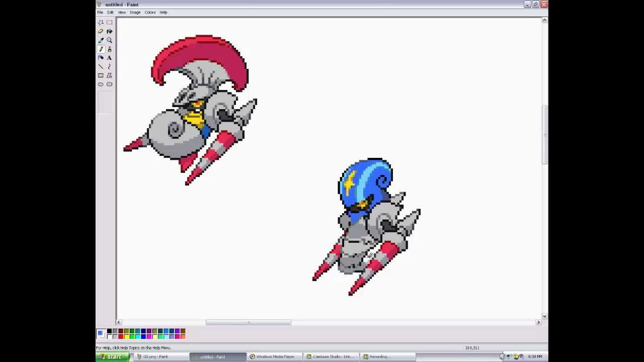Click the horizontal scrollbar left arrow
The image size is (644, 362).
pyautogui.click(x=119, y=322)
